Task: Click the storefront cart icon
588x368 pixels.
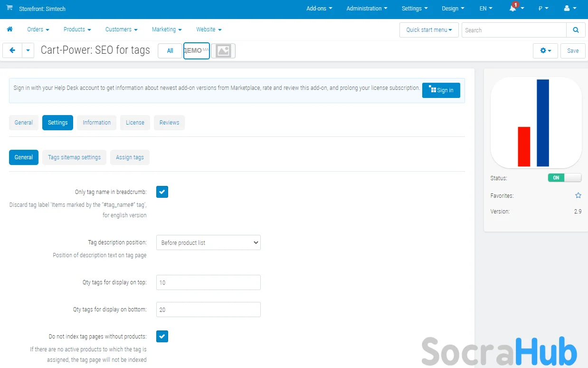Action: 9,8
